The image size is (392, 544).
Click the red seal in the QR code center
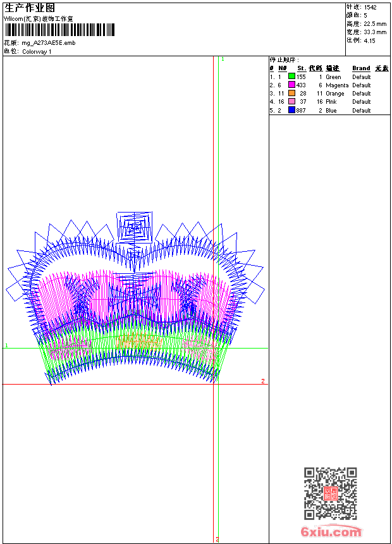click(x=330, y=493)
